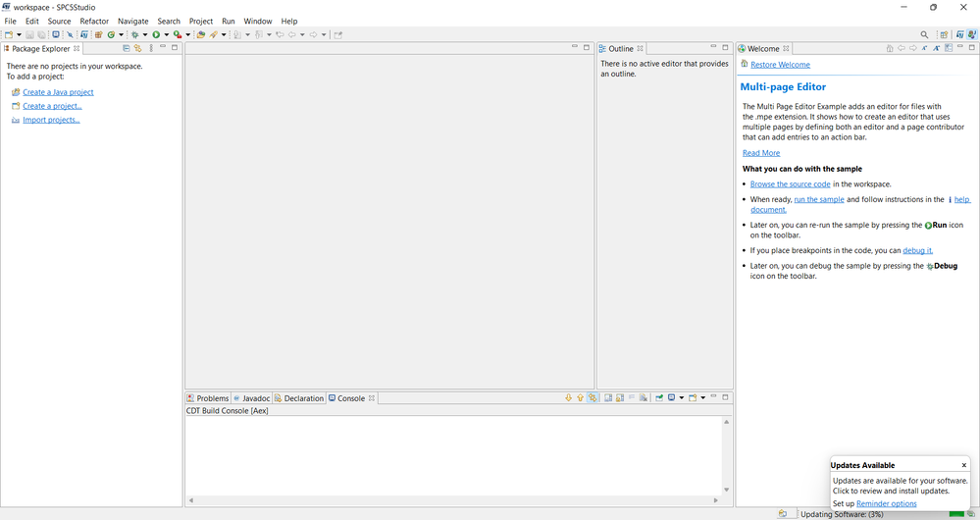This screenshot has height=520, width=980.
Task: Switch to the SPC5Studio ST perspective icon
Action: pyautogui.click(x=960, y=35)
